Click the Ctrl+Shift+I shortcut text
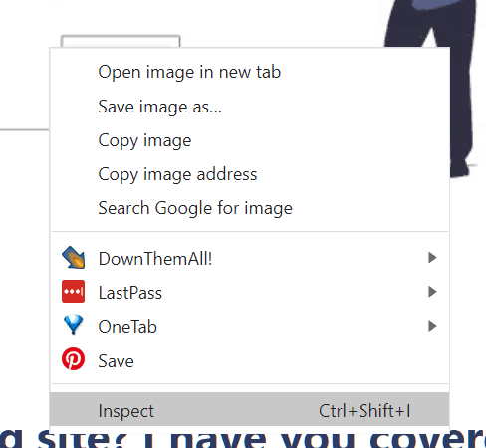The height and width of the screenshot is (448, 486). [x=364, y=411]
